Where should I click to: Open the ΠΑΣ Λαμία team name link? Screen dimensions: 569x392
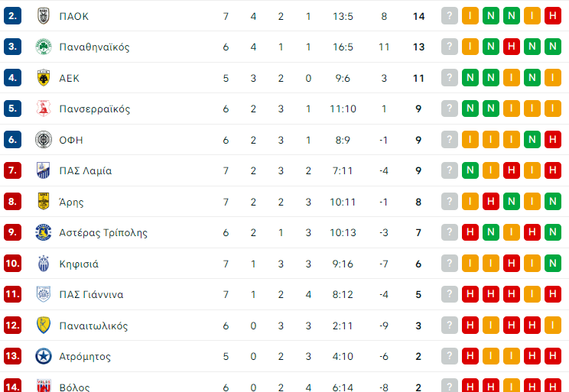click(85, 170)
